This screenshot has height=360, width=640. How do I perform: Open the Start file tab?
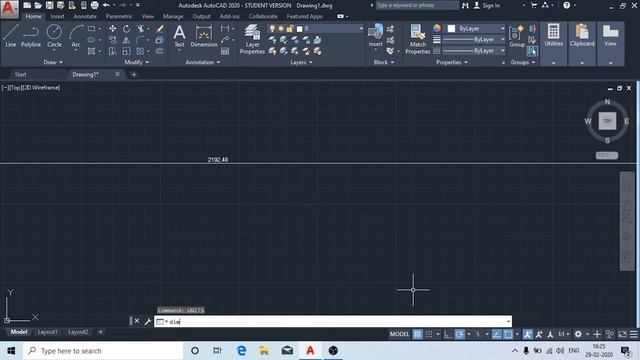coord(20,74)
